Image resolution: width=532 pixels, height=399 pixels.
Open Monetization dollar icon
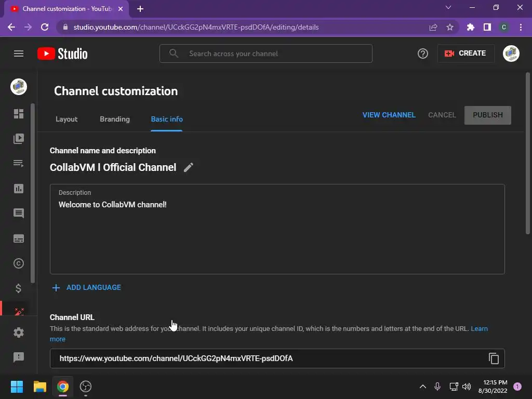click(x=19, y=288)
